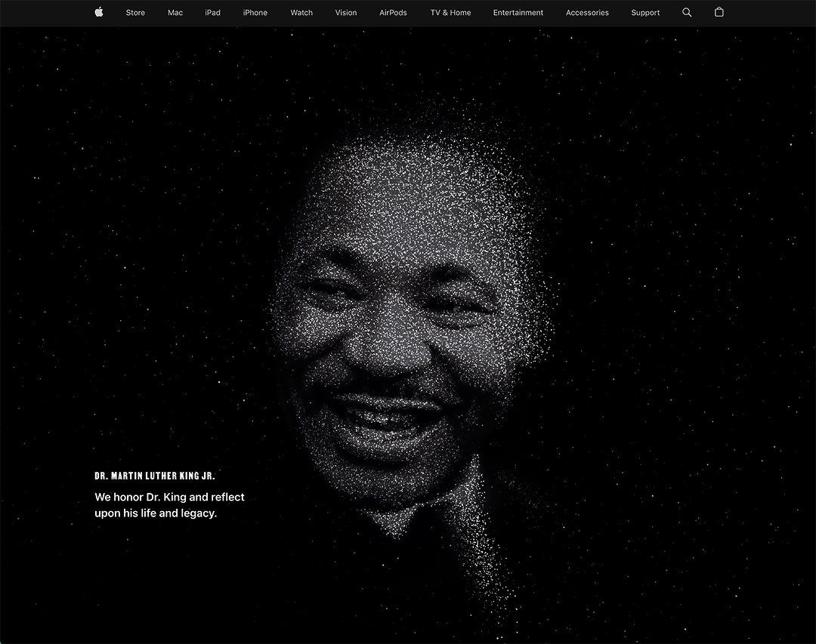Open the Entertainment section
The image size is (816, 644).
[x=518, y=13]
